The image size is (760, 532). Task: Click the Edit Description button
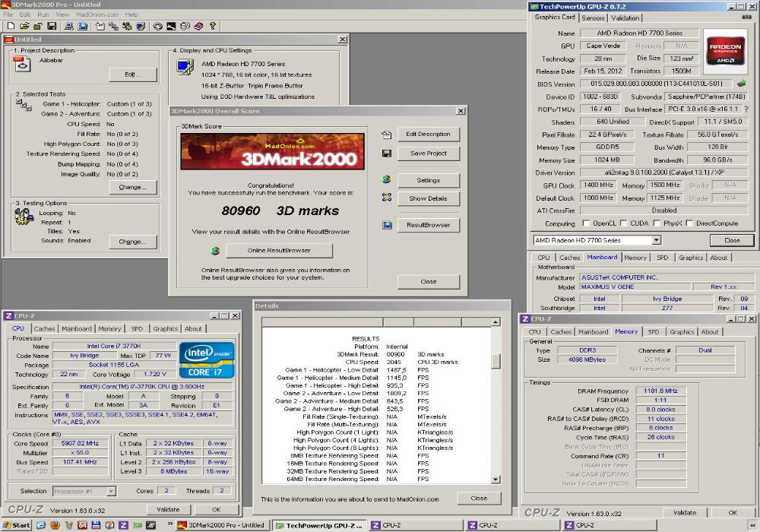428,135
